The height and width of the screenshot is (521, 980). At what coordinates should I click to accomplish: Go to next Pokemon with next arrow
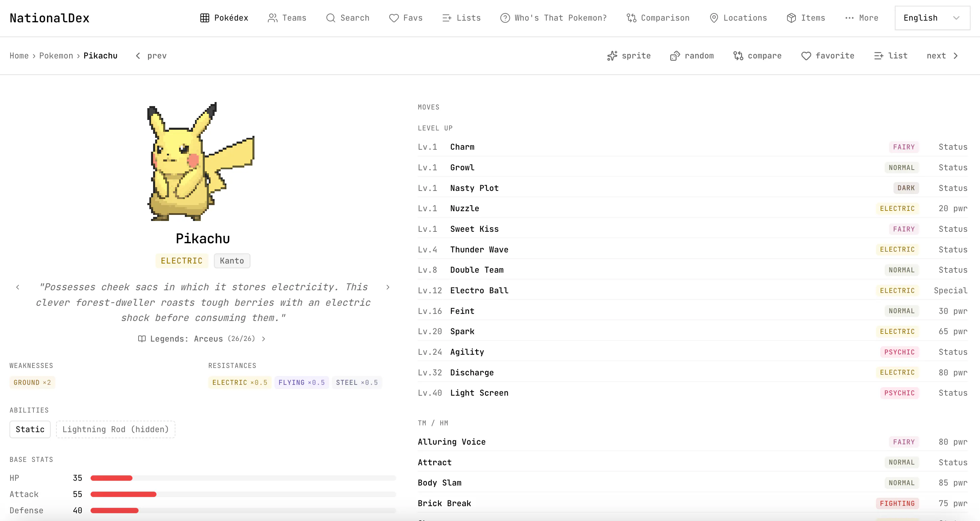point(942,56)
